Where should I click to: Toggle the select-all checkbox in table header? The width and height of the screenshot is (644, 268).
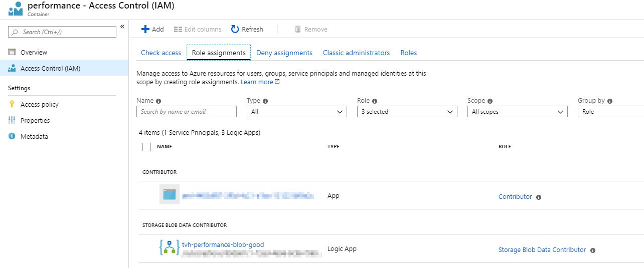point(146,147)
